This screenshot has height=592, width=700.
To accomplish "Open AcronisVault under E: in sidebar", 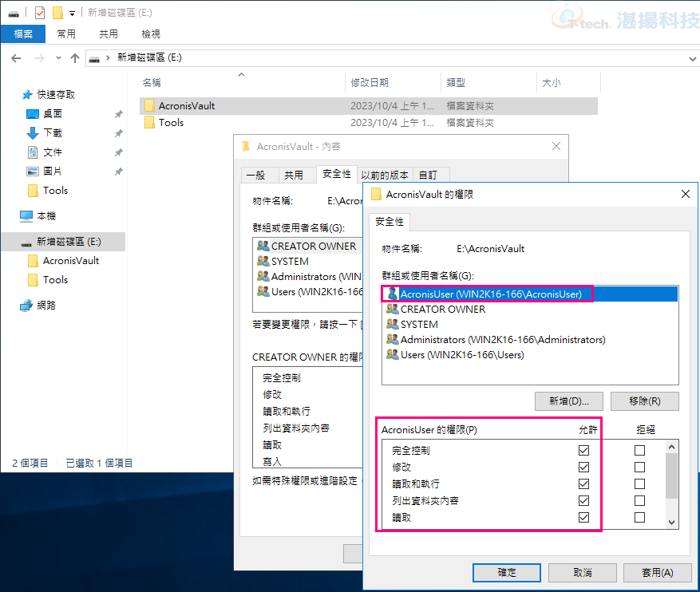I will tap(70, 261).
